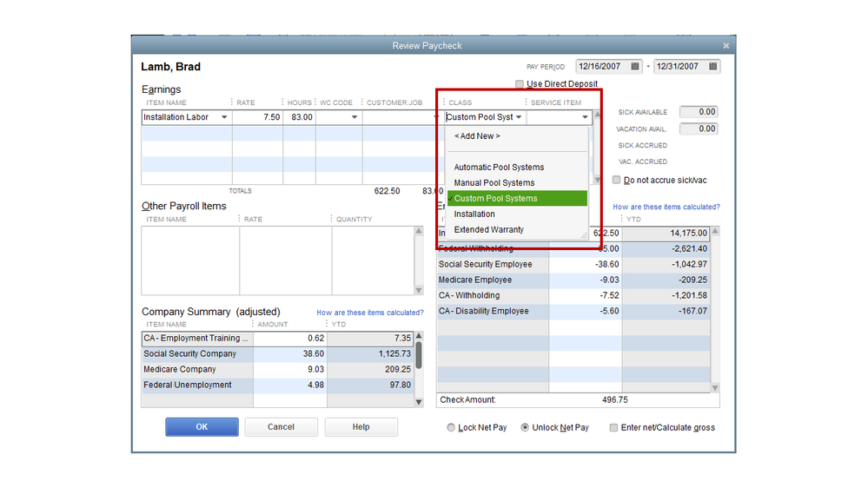Viewport: 868px width, 488px height.
Task: Open the Class dropdown arrow
Action: [519, 117]
